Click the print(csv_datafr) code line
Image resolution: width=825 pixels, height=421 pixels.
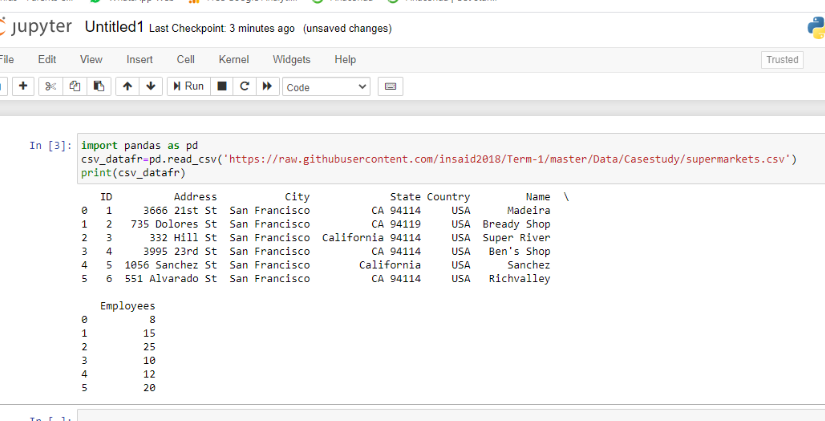[134, 173]
